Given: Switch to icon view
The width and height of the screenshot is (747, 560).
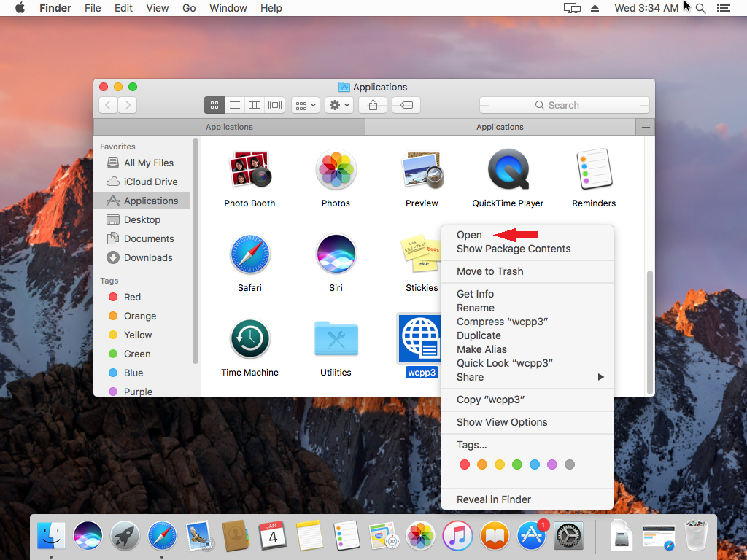Looking at the screenshot, I should tap(214, 105).
